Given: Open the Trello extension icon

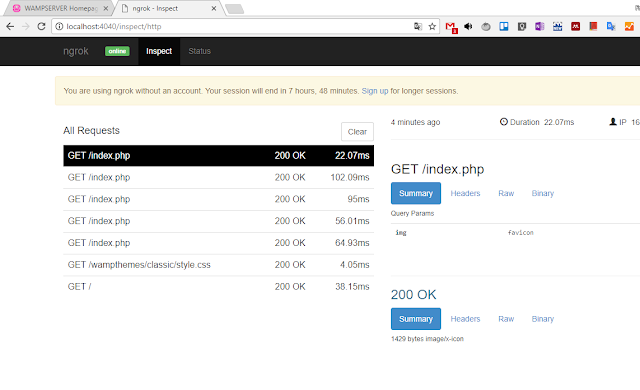Looking at the screenshot, I should coord(504,27).
